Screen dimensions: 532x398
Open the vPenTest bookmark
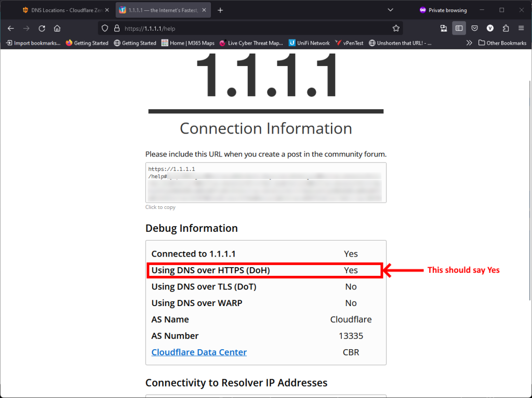pyautogui.click(x=349, y=43)
